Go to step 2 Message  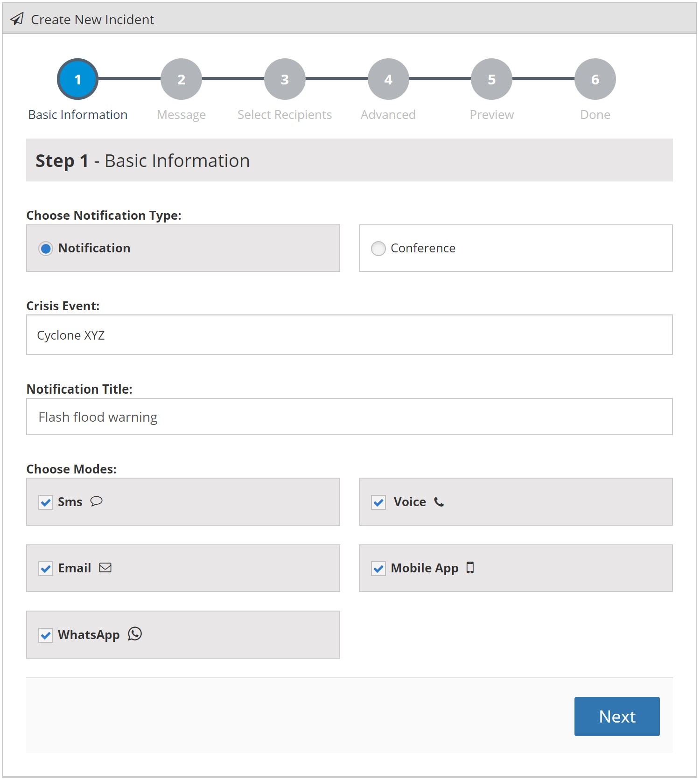pos(181,79)
